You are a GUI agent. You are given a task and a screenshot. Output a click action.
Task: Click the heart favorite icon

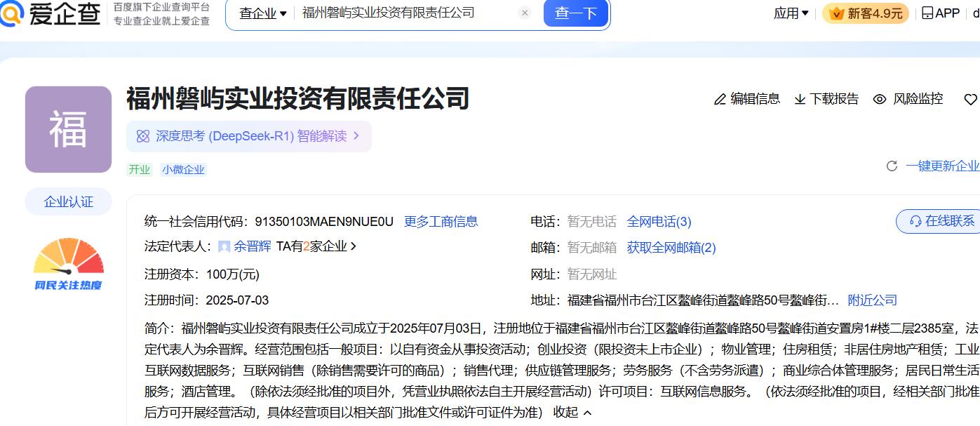click(970, 100)
